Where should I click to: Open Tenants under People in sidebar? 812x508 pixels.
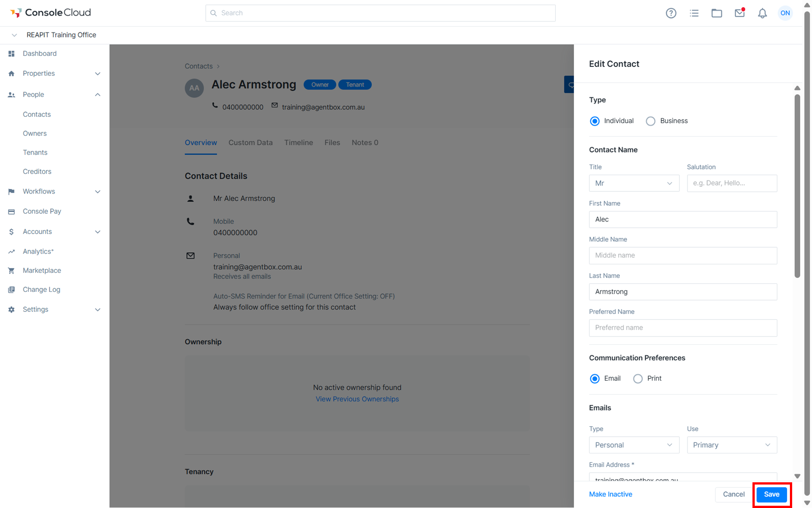coord(35,152)
